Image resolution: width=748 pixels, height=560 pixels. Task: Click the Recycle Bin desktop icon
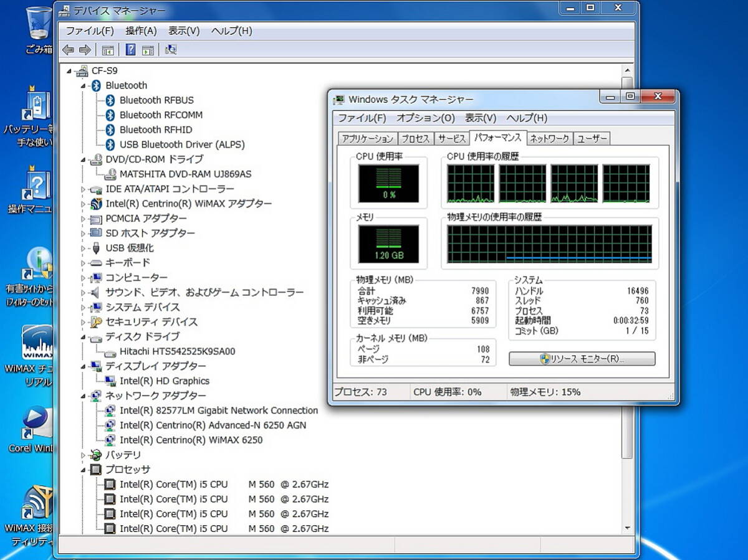coord(39,31)
